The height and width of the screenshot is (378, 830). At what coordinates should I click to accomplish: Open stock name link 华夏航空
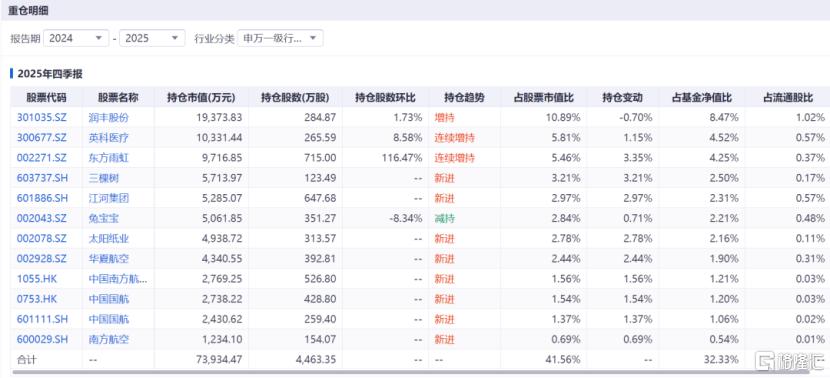tap(109, 258)
